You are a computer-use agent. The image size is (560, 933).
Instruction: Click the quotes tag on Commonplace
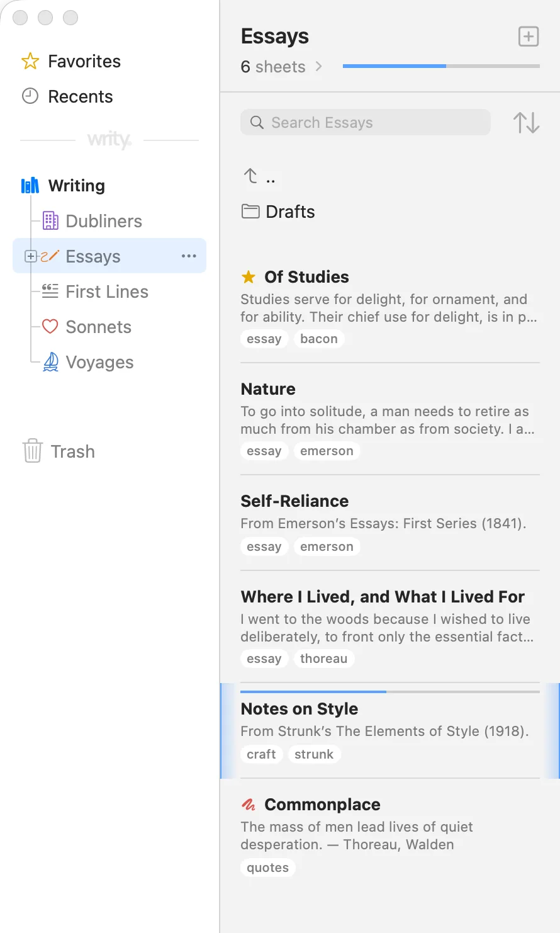click(267, 868)
